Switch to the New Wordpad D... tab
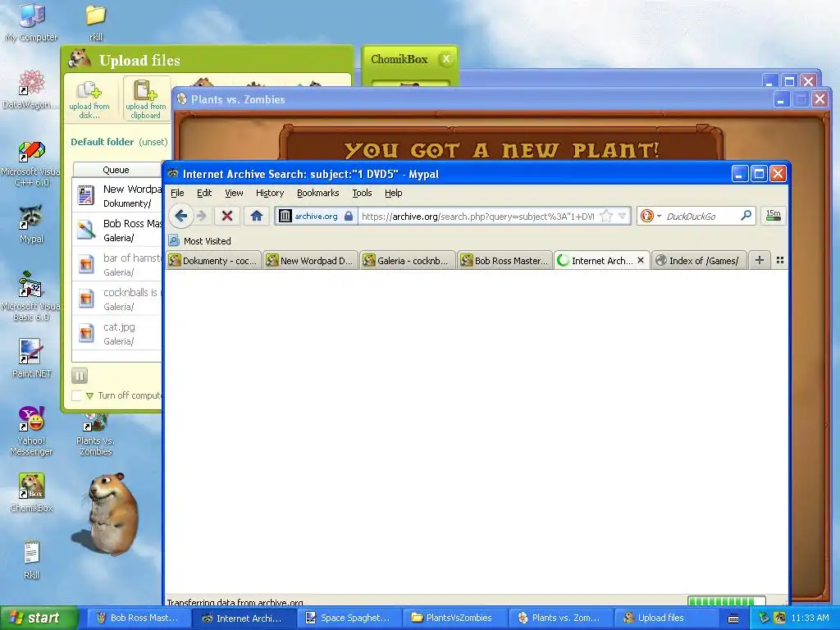 click(310, 260)
